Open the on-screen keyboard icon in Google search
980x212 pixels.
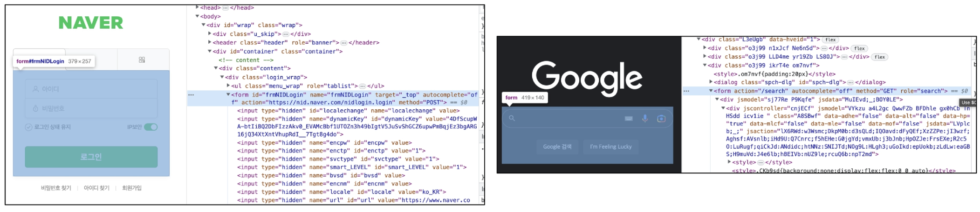tap(629, 119)
